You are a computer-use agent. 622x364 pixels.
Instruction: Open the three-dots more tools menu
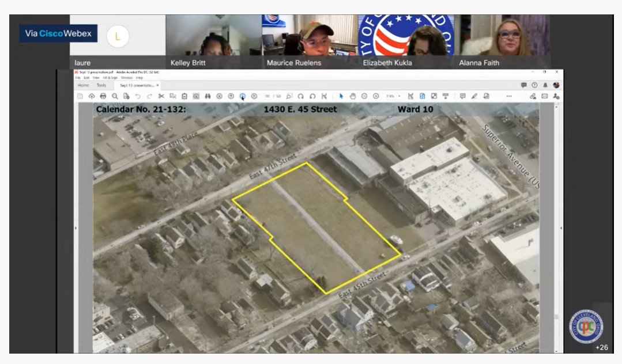coord(509,96)
